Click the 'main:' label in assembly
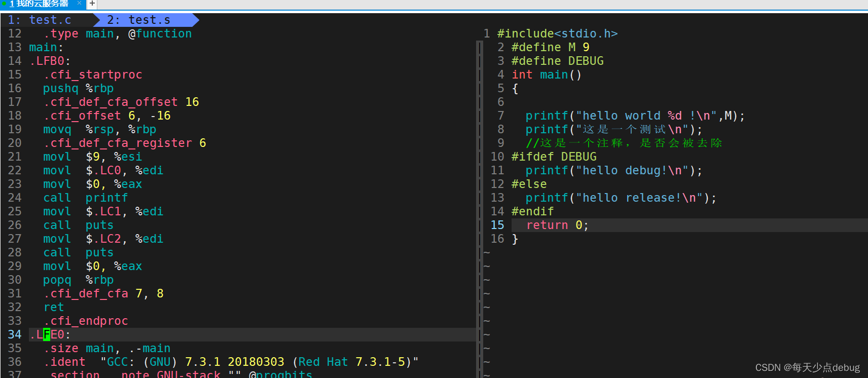 click(x=46, y=47)
